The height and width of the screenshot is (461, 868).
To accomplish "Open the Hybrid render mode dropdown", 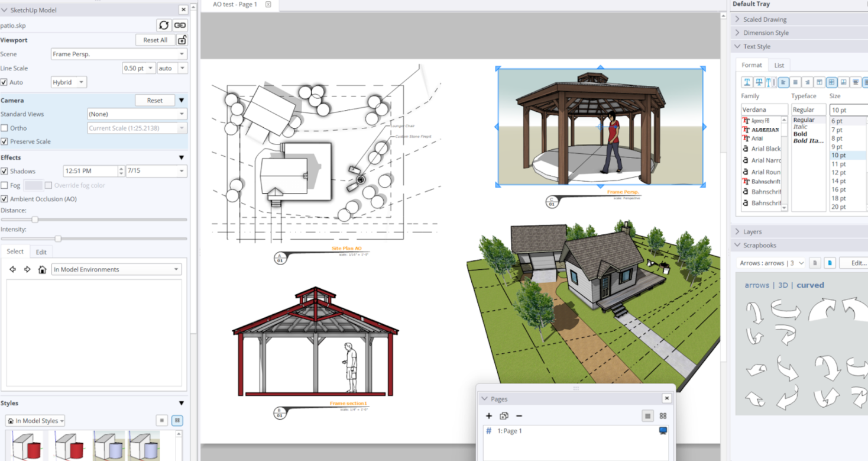I will 69,82.
